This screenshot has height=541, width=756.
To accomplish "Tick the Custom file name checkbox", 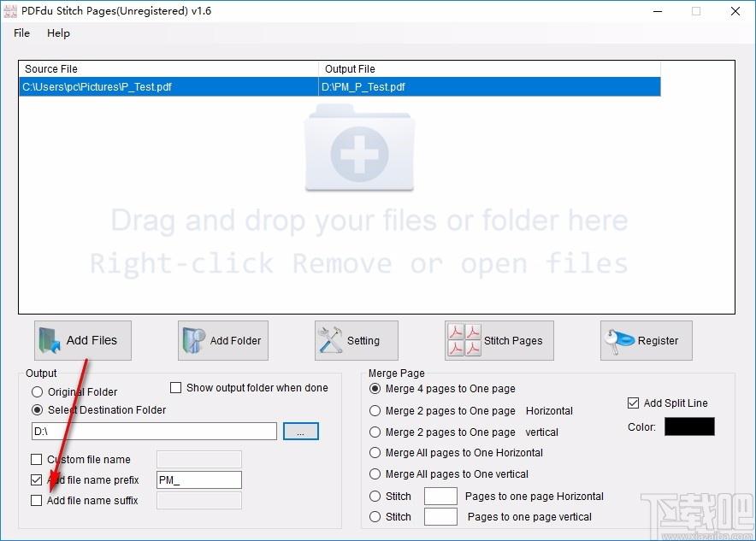I will point(36,460).
